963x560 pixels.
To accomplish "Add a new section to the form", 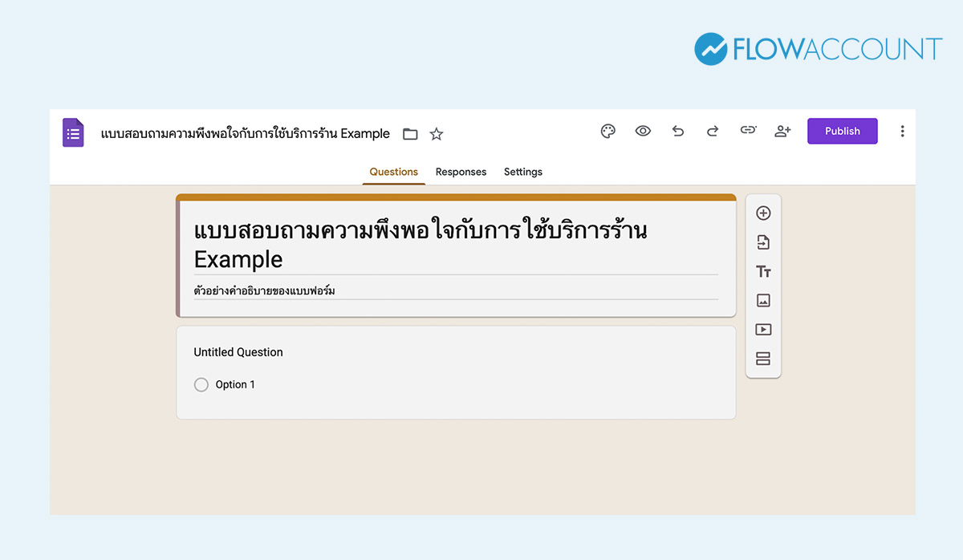I will coord(763,359).
